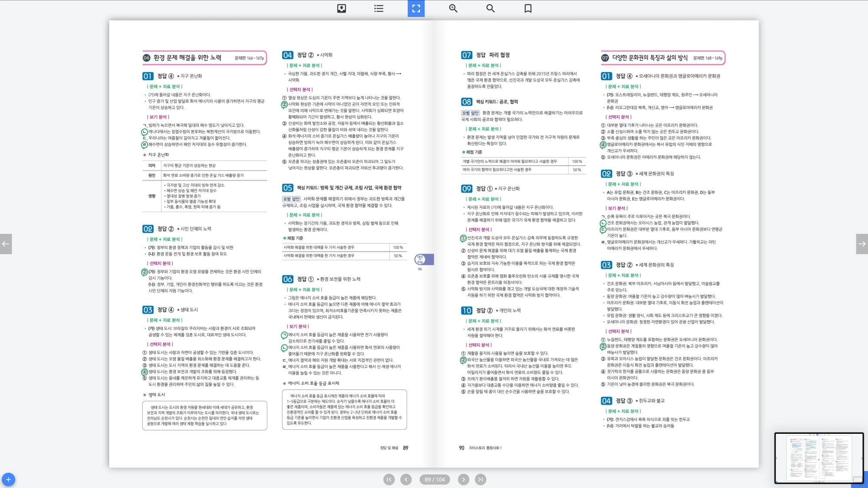Jump to the last page
Viewport: 868px width, 488px height.
(480, 479)
